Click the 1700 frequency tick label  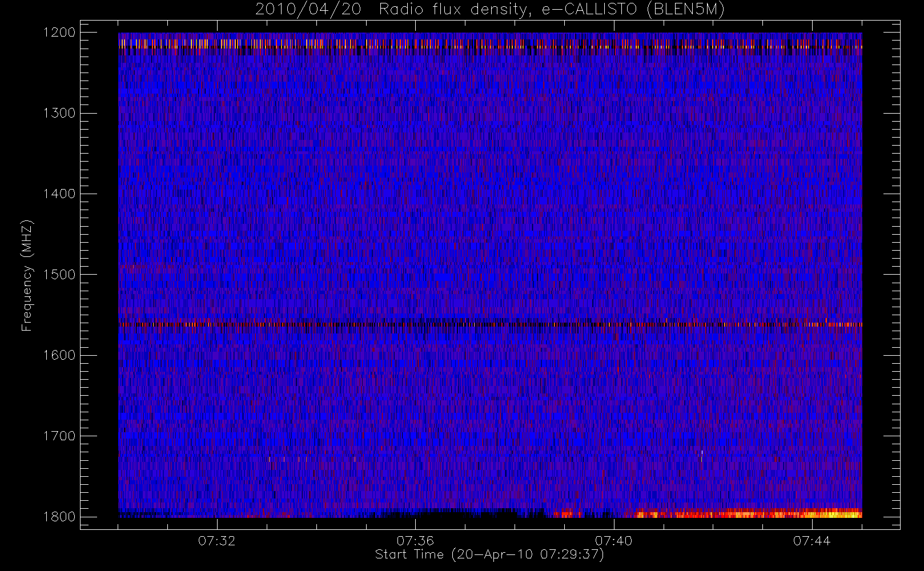pyautogui.click(x=59, y=436)
